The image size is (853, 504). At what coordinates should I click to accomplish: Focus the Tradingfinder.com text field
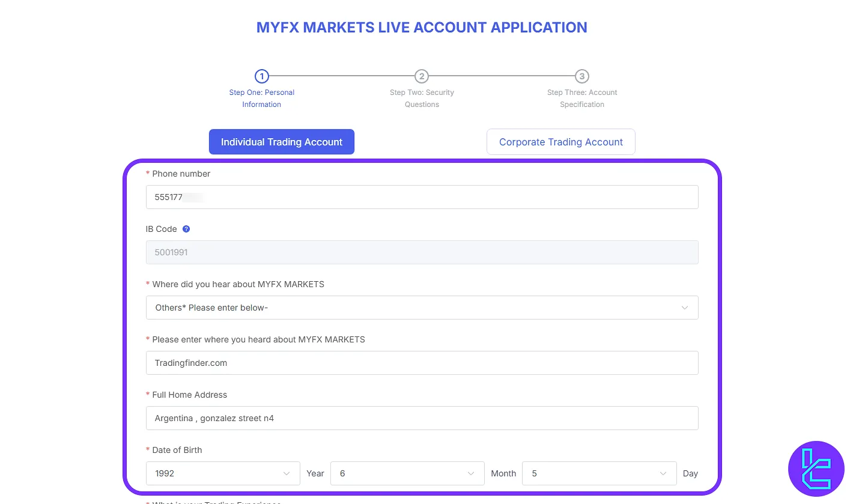click(x=422, y=363)
